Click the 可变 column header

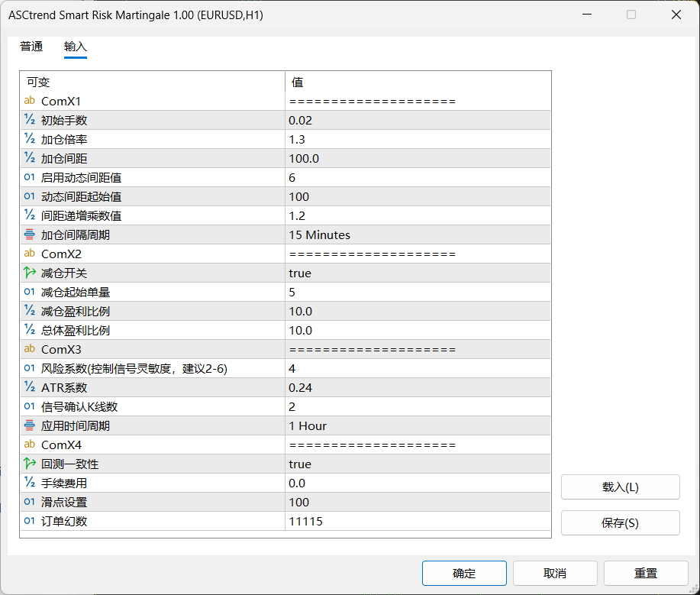[x=152, y=82]
